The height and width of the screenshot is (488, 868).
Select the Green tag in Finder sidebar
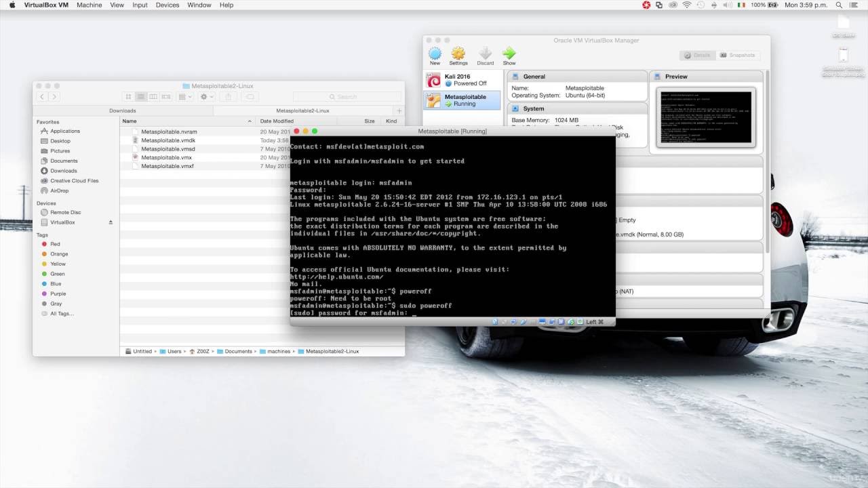click(58, 274)
